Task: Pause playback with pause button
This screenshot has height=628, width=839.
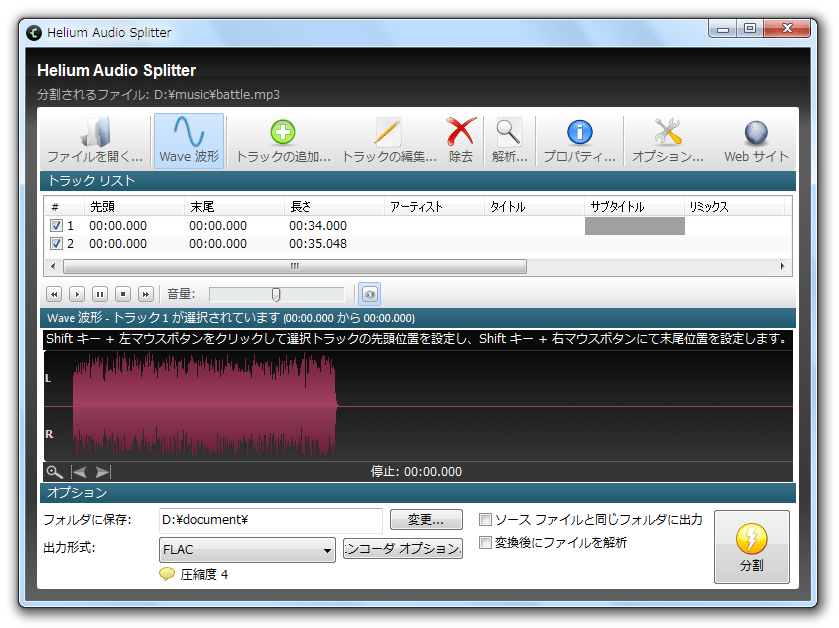Action: click(x=100, y=294)
